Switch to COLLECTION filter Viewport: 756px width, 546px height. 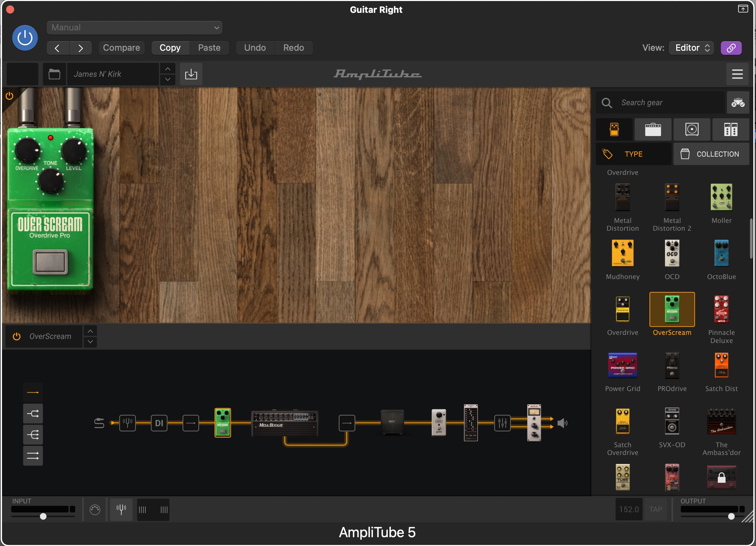pyautogui.click(x=711, y=154)
